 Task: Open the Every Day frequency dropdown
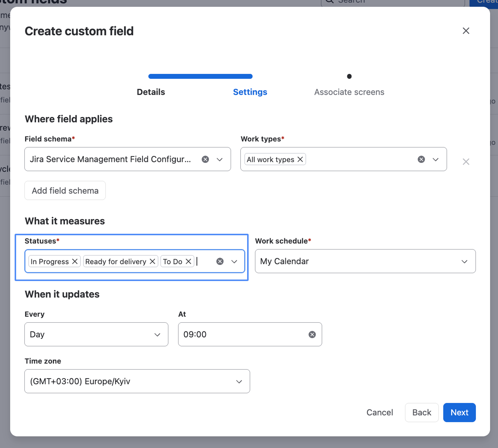click(96, 334)
